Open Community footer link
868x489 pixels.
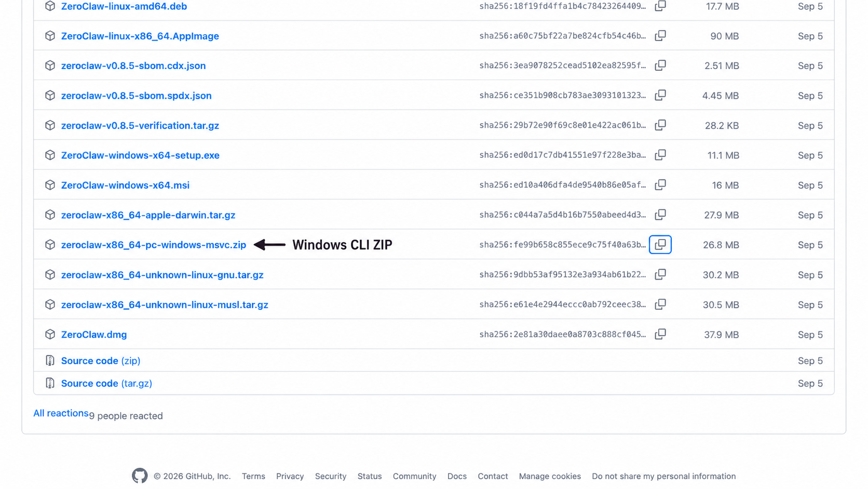[x=414, y=476]
